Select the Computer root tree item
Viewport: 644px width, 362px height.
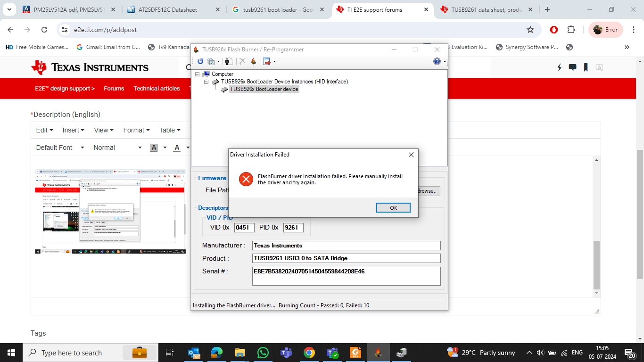(223, 74)
